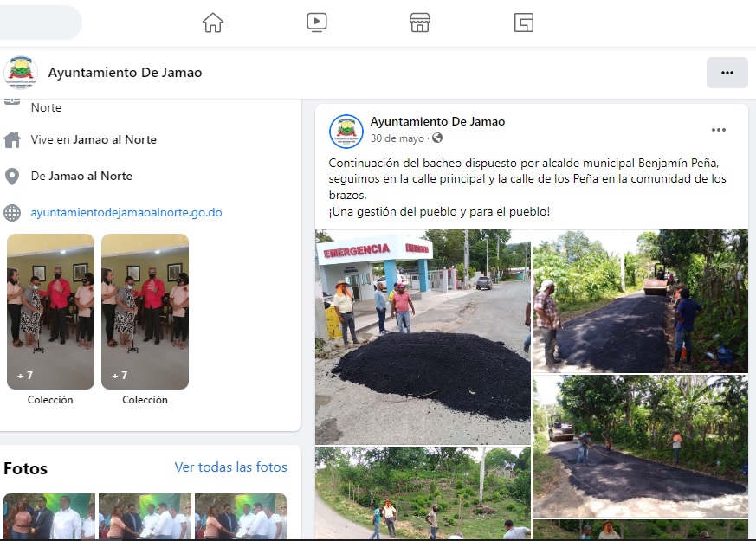Open the Pages feed icon in top bar

tap(524, 23)
